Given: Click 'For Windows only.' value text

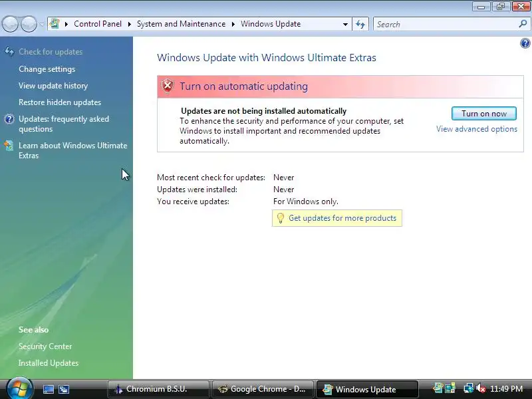Looking at the screenshot, I should coord(306,201).
